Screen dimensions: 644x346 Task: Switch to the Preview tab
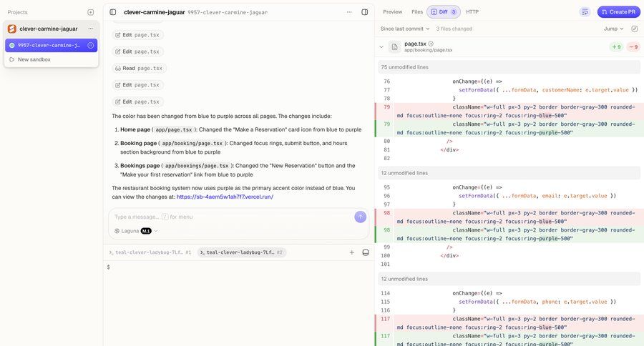pyautogui.click(x=393, y=12)
